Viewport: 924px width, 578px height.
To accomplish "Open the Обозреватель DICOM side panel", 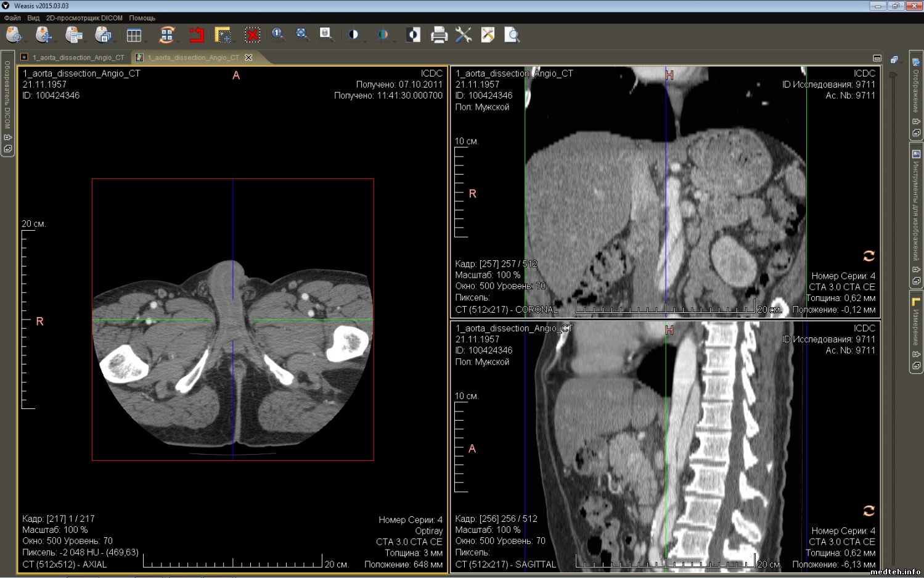I will [x=7, y=96].
